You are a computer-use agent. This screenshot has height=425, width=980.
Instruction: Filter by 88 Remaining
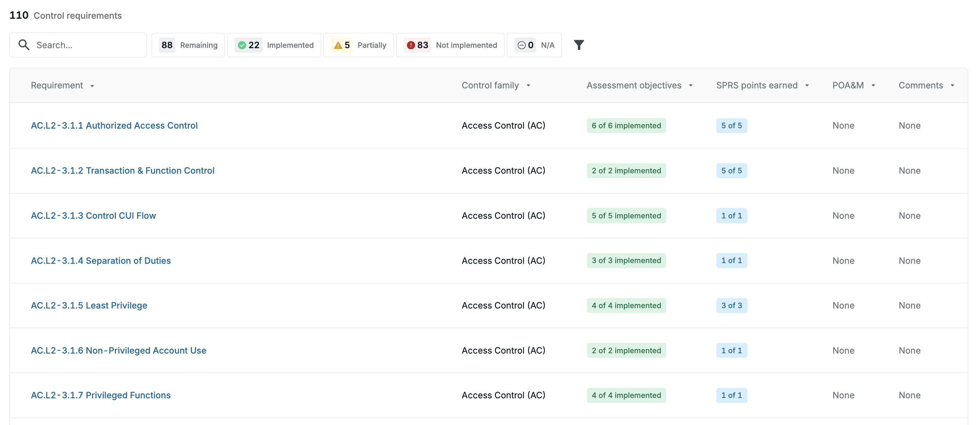click(188, 45)
